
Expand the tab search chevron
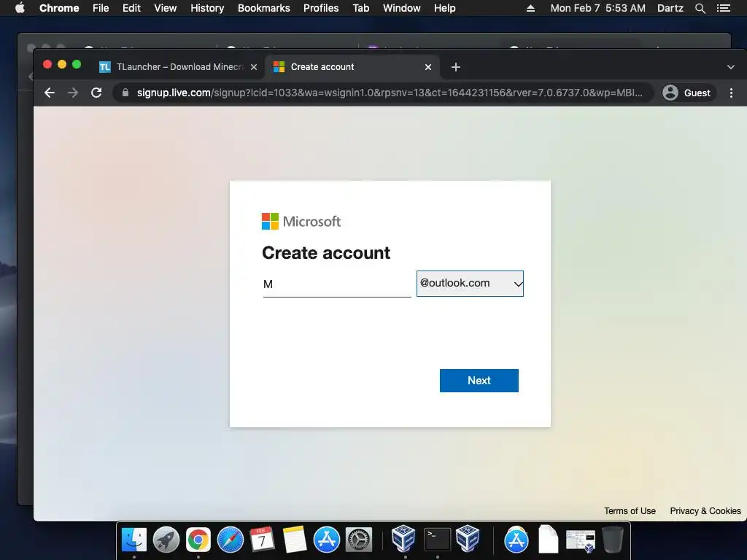(731, 67)
